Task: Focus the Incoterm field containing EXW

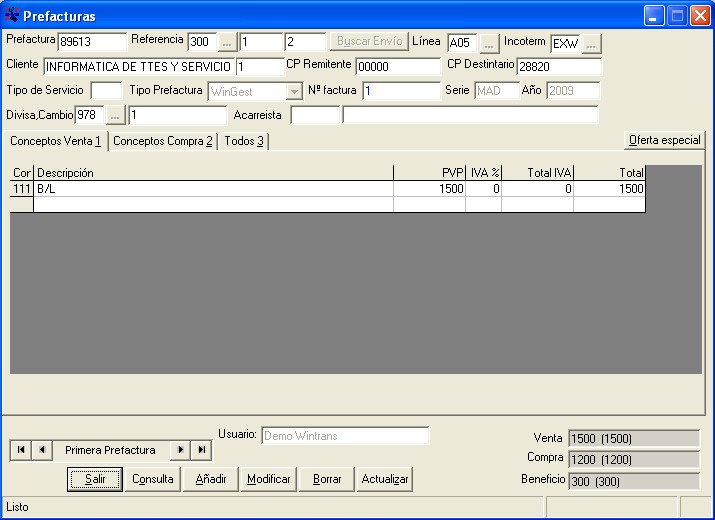Action: coord(565,44)
